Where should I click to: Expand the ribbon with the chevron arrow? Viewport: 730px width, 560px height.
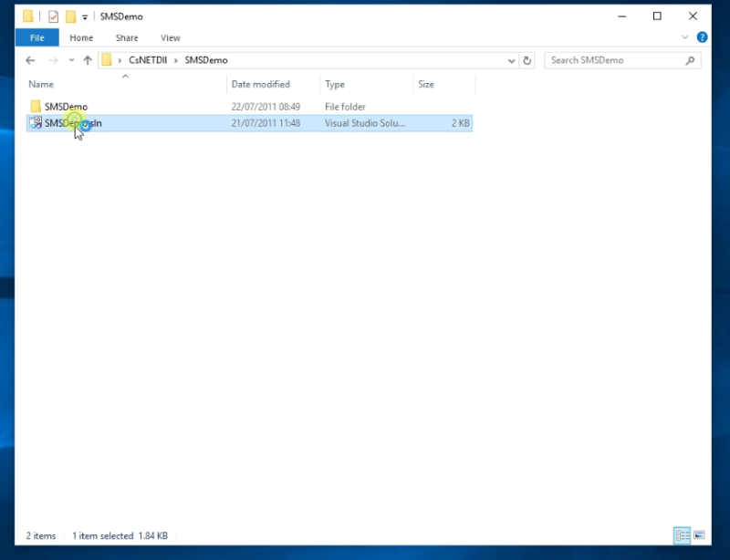click(684, 37)
